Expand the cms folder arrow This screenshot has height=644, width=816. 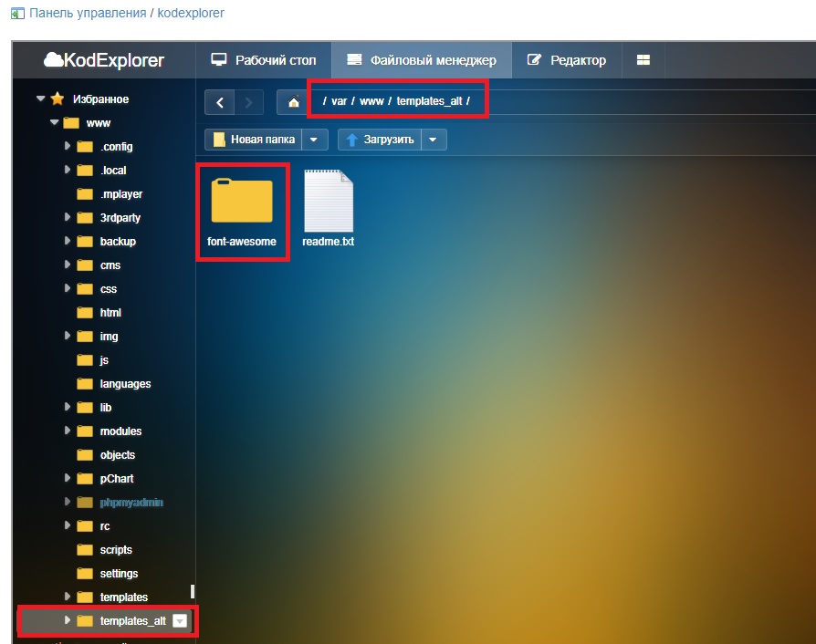click(x=68, y=265)
